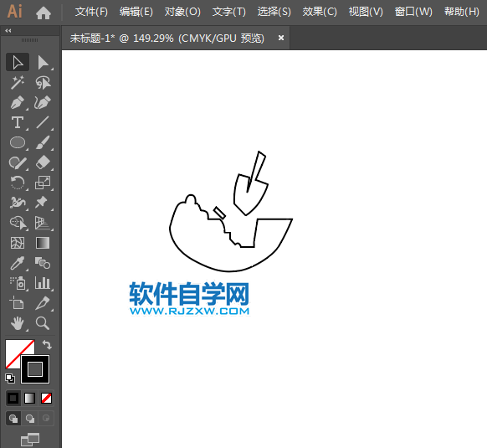Enable Draw Inside mode

46,419
